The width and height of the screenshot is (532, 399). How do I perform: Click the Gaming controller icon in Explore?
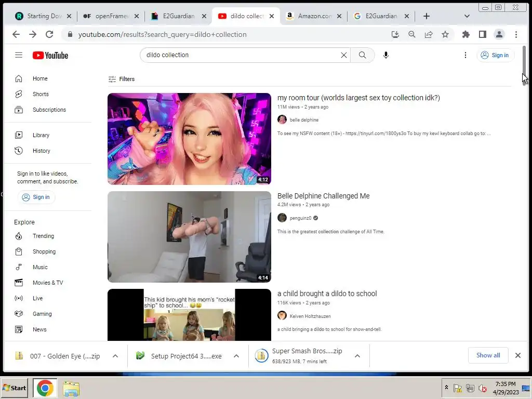click(19, 314)
